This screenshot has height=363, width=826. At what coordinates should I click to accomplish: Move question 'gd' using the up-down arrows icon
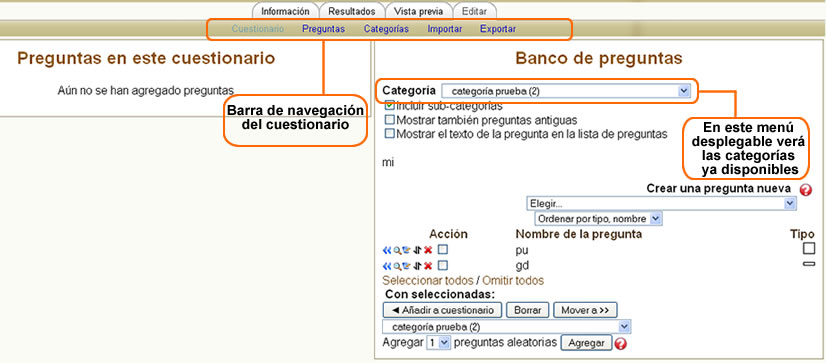[x=417, y=266]
